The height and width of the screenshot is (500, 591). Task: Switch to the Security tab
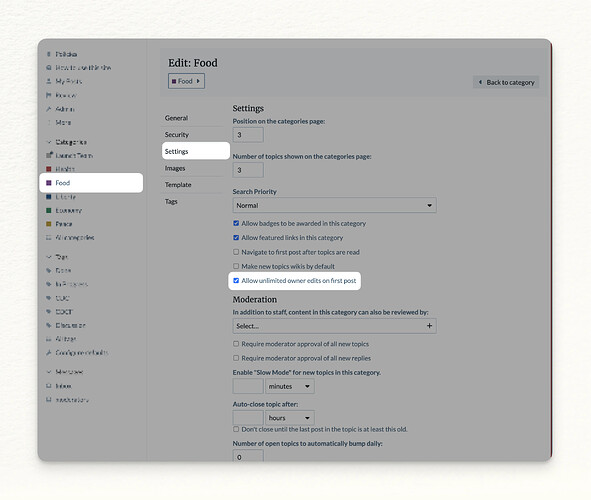pyautogui.click(x=176, y=135)
